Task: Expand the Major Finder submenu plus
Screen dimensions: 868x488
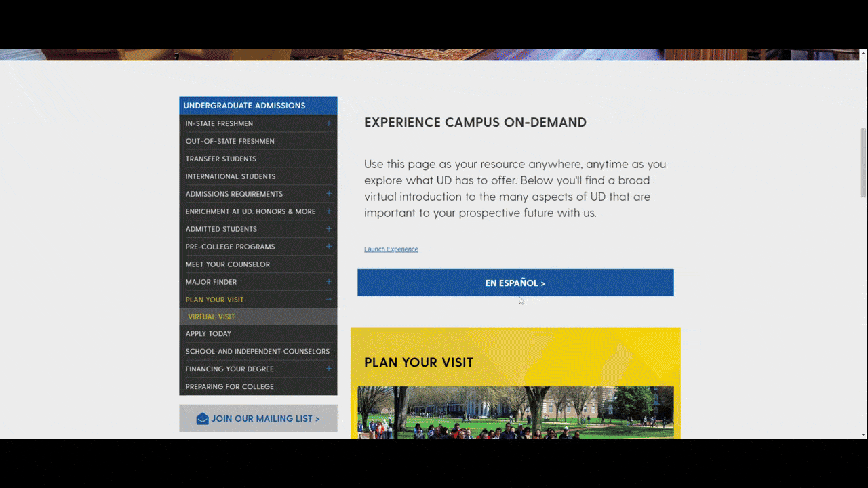Action: [329, 282]
